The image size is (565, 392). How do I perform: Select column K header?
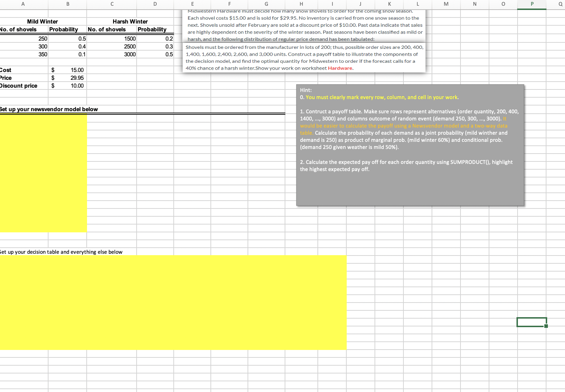[x=389, y=4]
